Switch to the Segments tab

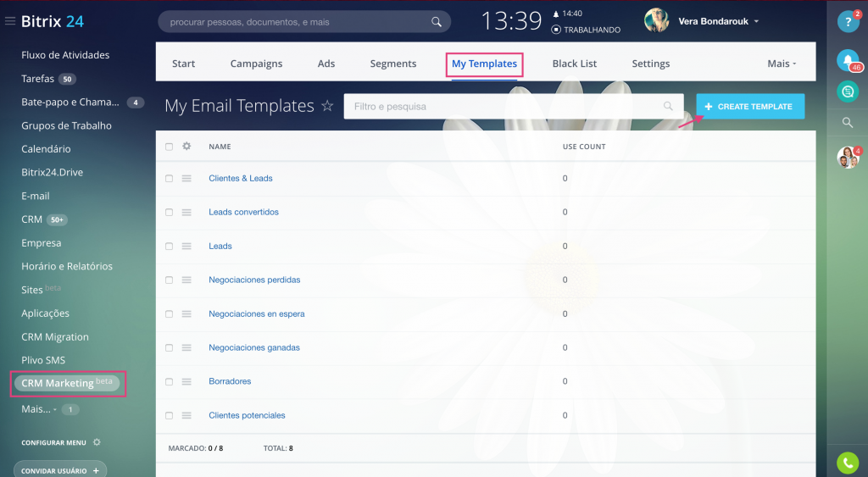click(393, 64)
